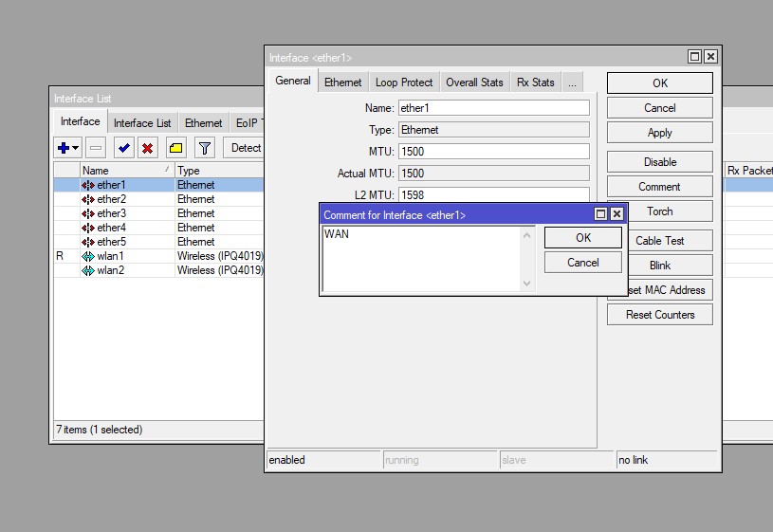Click comment box scroll up arrow

(527, 235)
